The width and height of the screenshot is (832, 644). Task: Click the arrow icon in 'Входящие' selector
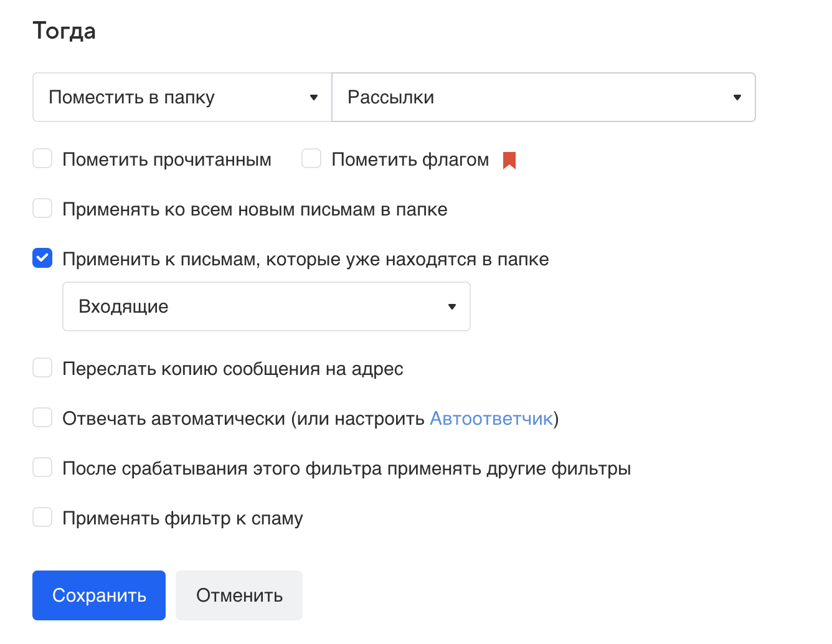pyautogui.click(x=452, y=306)
